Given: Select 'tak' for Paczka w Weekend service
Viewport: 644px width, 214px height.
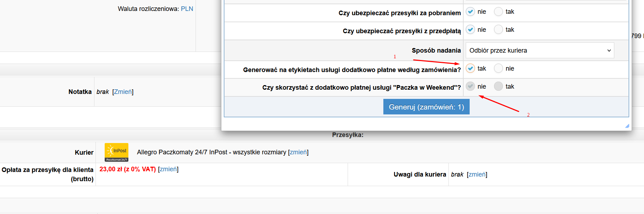Looking at the screenshot, I should [x=498, y=87].
